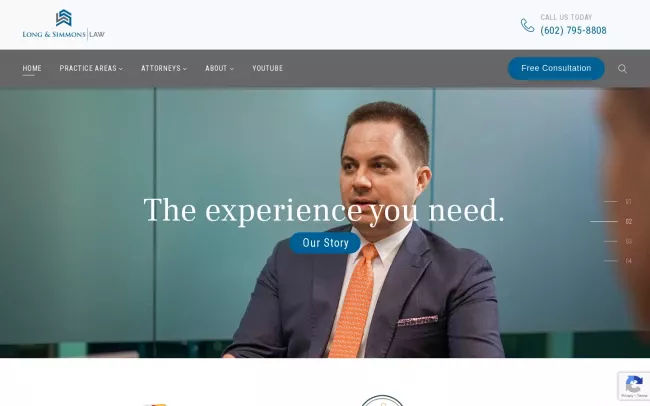The width and height of the screenshot is (650, 406).
Task: Click the Free Consultation button
Action: (x=556, y=68)
